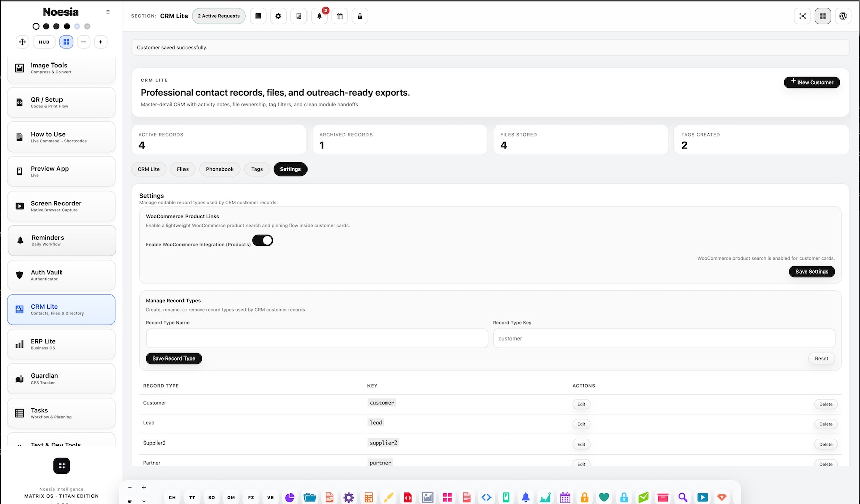Click the black apps launcher square in sidebar
The width and height of the screenshot is (860, 504).
coord(62,466)
